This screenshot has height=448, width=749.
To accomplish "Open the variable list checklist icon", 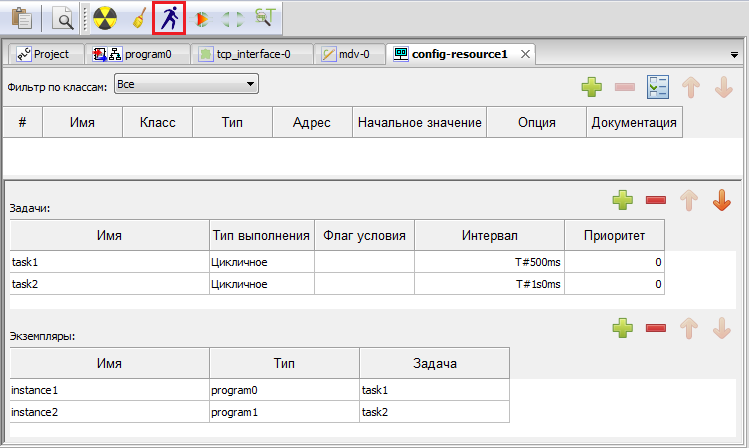I will 657,88.
